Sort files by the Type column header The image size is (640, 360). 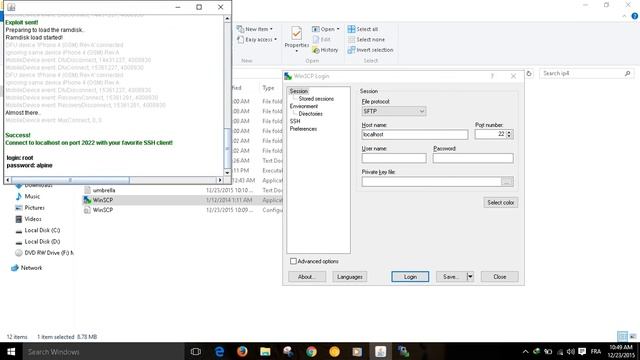click(x=268, y=88)
